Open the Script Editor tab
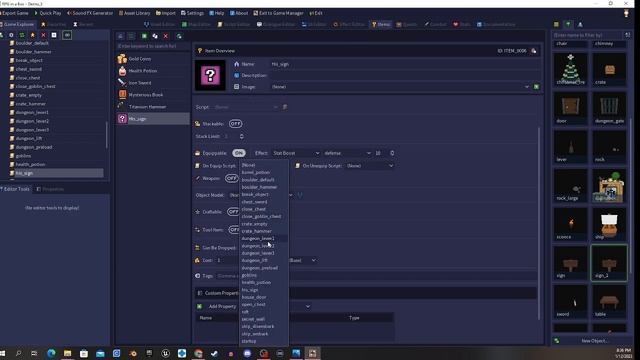Screen dimensions: 640x360 [234, 24]
